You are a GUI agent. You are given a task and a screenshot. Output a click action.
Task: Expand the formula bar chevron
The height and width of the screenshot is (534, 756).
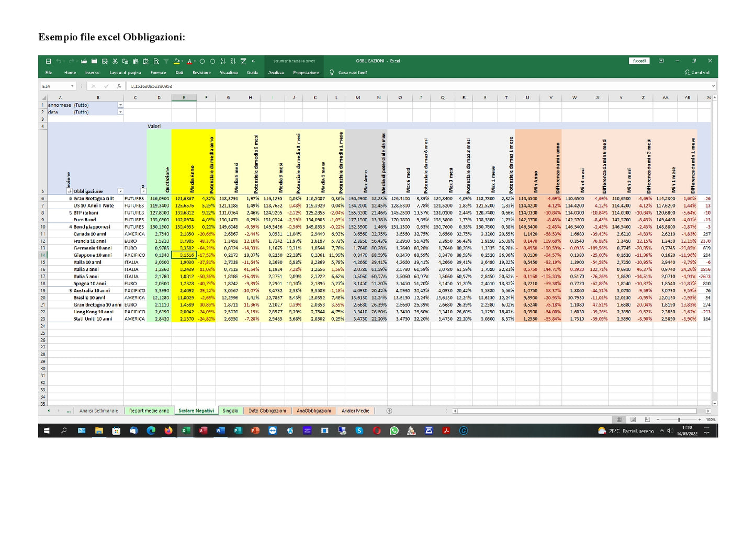(713, 86)
